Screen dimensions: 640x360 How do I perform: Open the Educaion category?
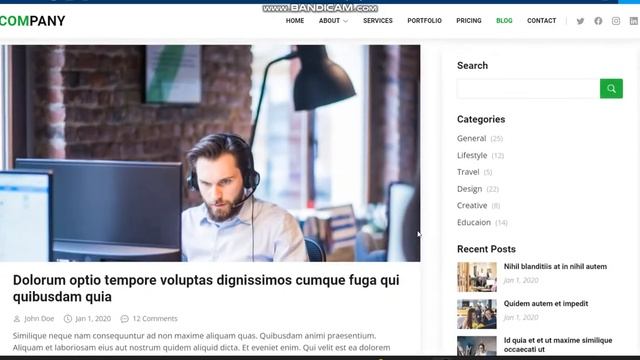coord(474,222)
